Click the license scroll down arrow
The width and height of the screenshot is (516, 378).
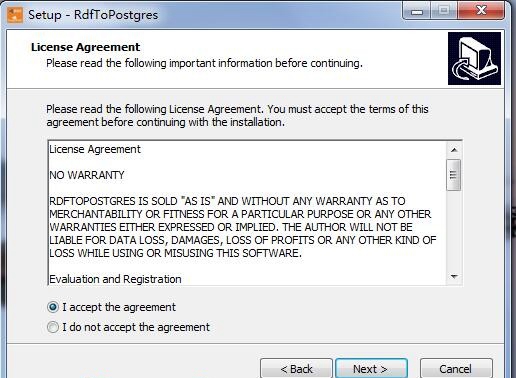click(x=454, y=276)
